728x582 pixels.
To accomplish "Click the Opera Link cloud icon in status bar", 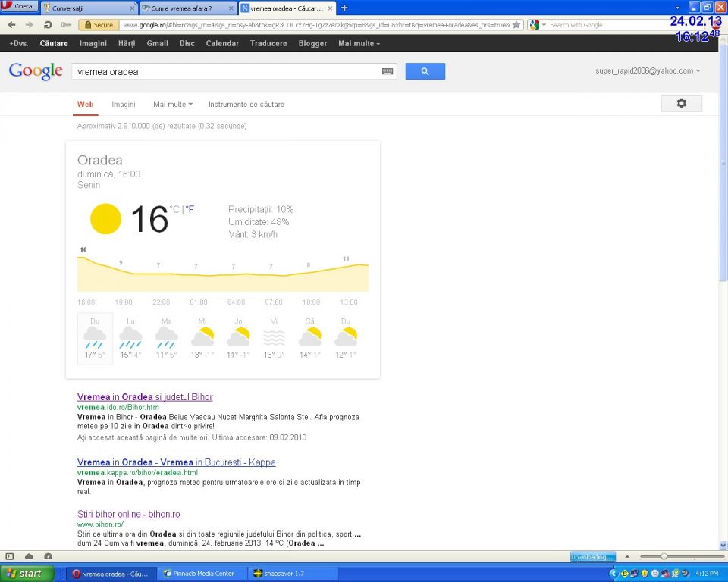I will click(x=29, y=556).
